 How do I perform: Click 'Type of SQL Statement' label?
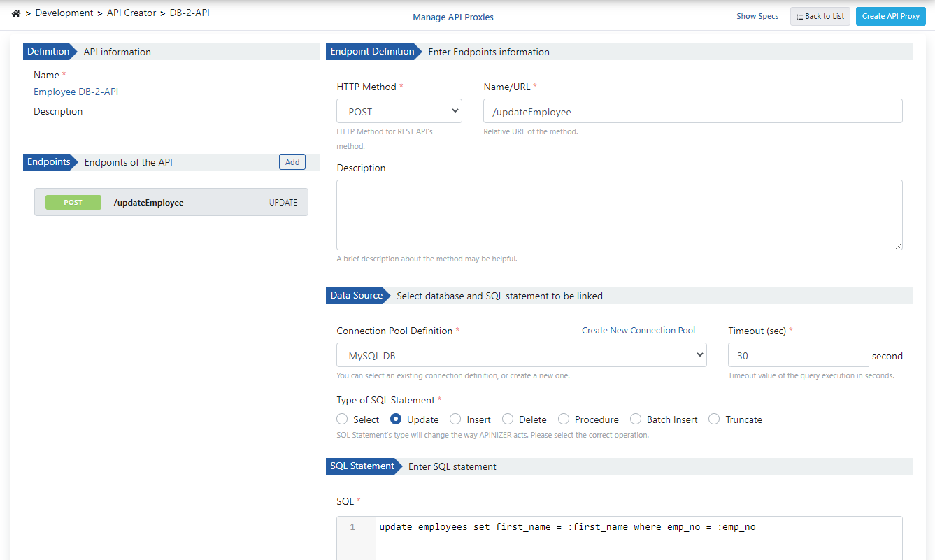click(386, 400)
